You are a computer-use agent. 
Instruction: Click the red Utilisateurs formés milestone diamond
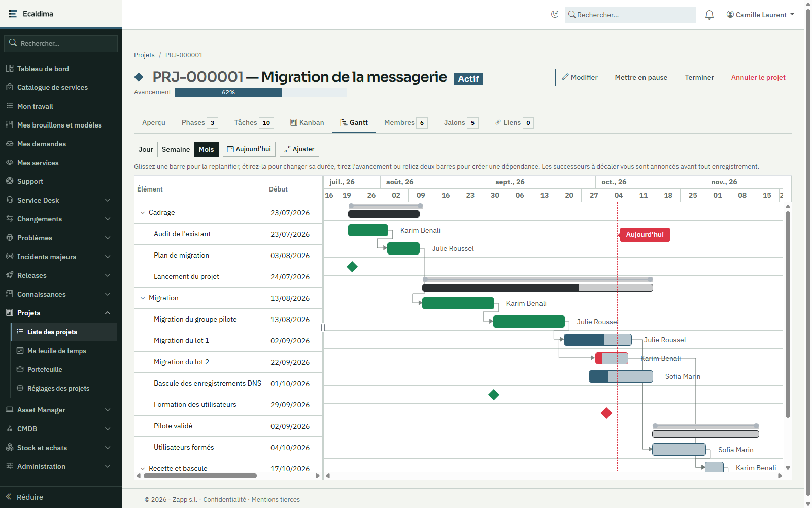click(x=606, y=413)
